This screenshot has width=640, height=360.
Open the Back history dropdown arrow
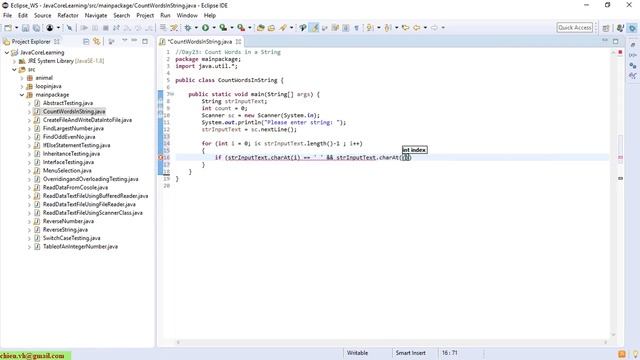point(425,28)
